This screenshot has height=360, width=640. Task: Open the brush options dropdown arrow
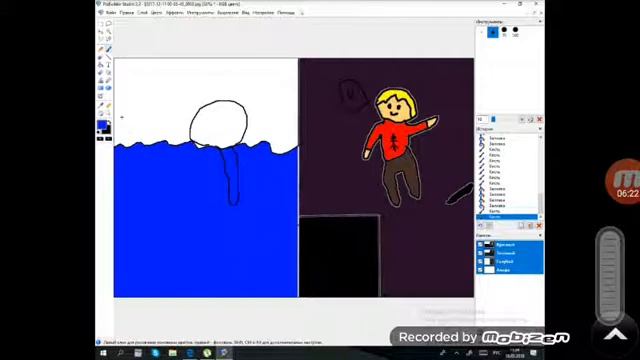click(x=522, y=119)
